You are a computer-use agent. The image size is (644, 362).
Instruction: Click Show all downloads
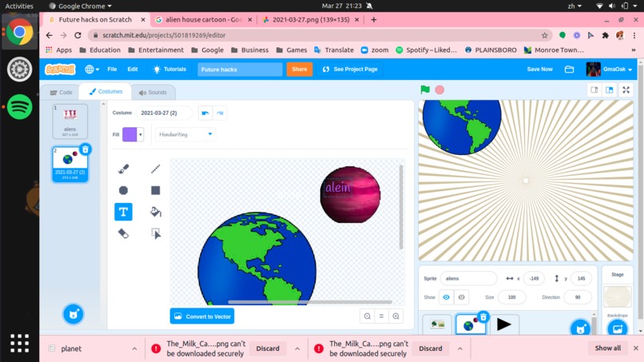click(608, 348)
